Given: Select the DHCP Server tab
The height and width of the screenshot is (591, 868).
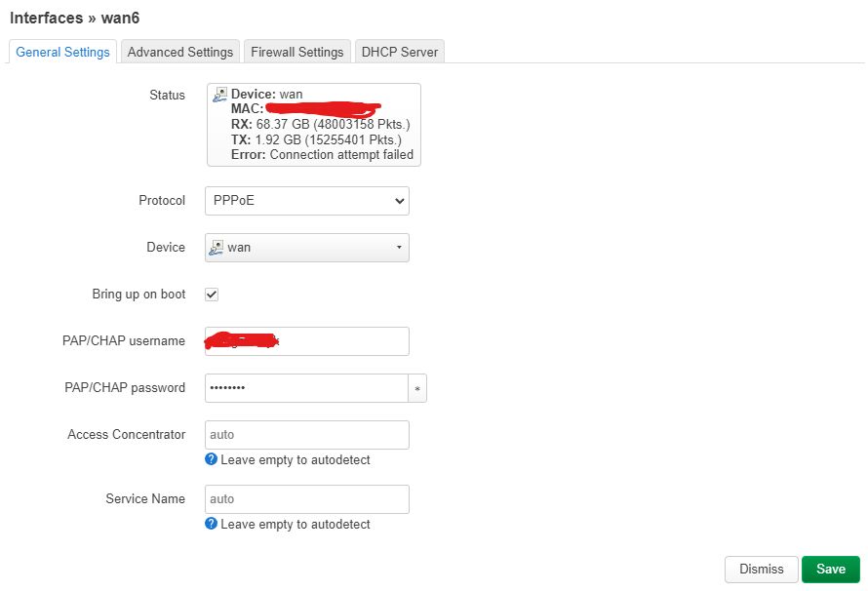Looking at the screenshot, I should (400, 52).
